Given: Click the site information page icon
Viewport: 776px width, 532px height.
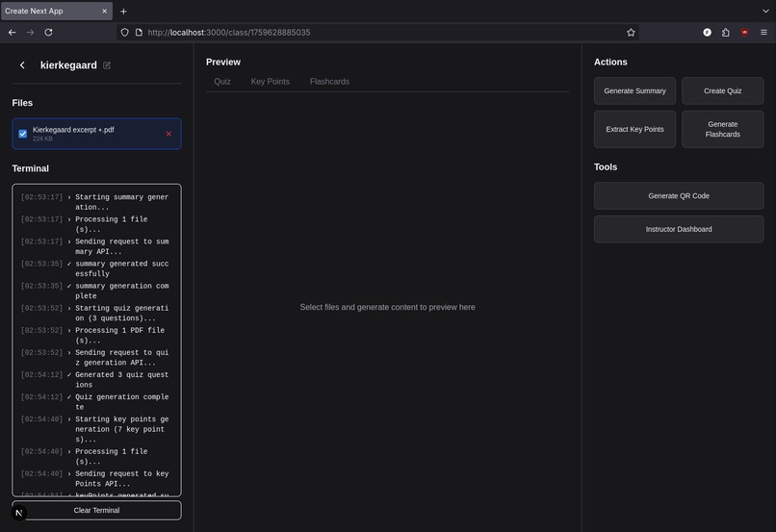Looking at the screenshot, I should pyautogui.click(x=139, y=32).
